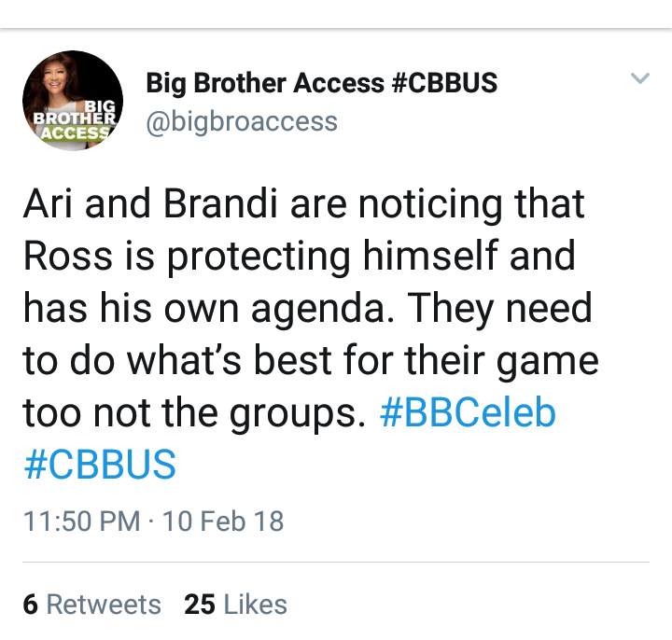Click the Big Brother Access display name
Image resolution: width=672 pixels, height=640 pixels.
point(321,83)
